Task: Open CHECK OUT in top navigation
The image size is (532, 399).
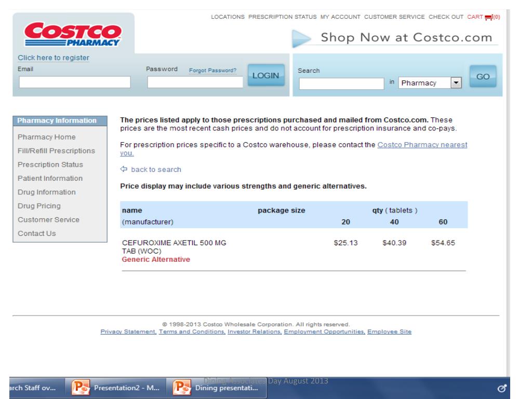Action: [446, 17]
